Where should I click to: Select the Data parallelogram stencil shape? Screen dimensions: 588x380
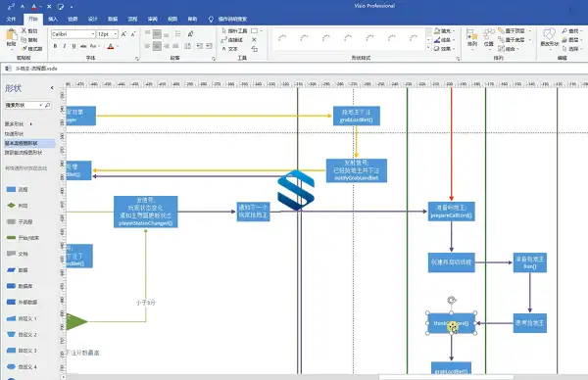point(18,270)
